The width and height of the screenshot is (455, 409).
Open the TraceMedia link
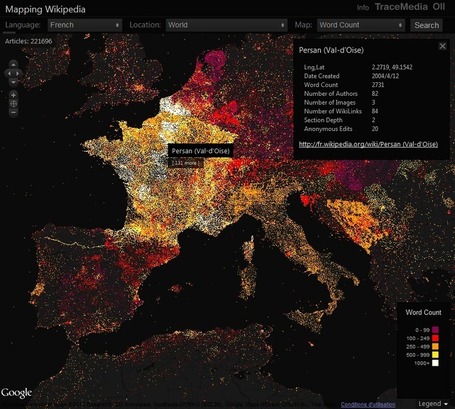(401, 7)
